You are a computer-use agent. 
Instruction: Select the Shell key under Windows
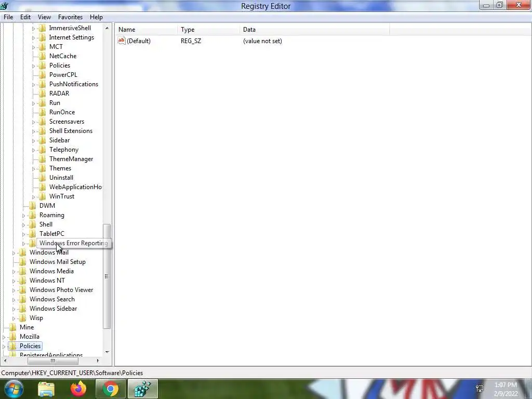[46, 224]
